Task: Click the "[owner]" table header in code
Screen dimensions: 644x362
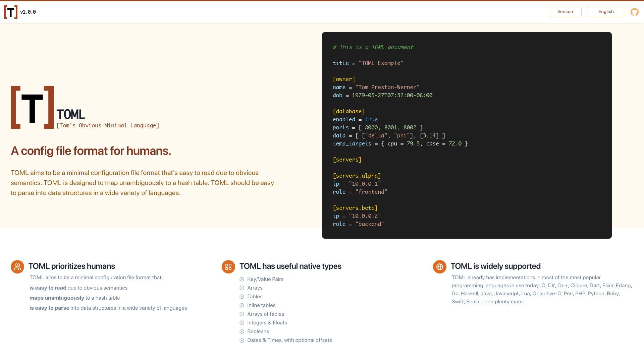Action: tap(344, 79)
